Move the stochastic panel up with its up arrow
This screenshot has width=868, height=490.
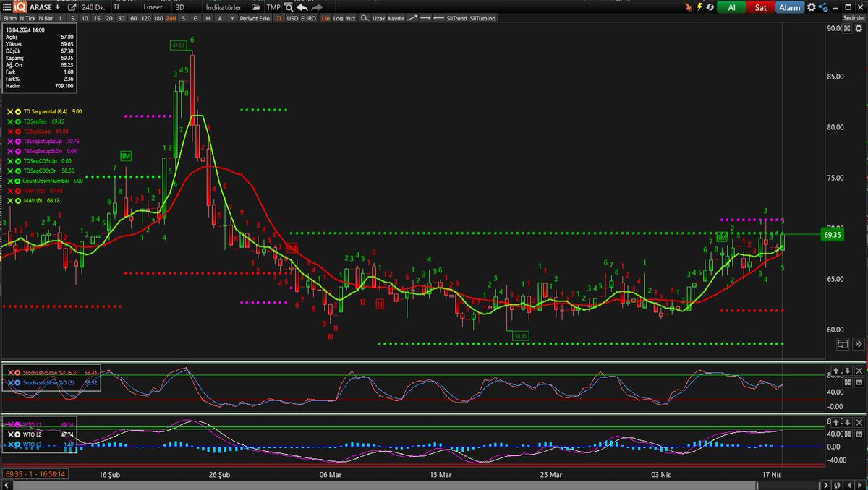pos(835,371)
